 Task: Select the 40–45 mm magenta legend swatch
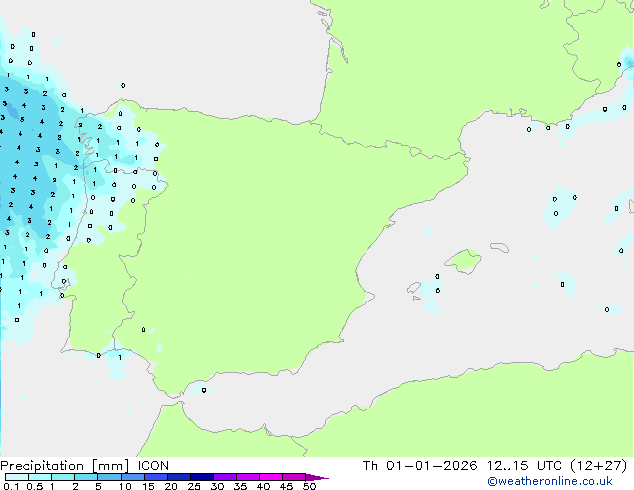(x=271, y=477)
